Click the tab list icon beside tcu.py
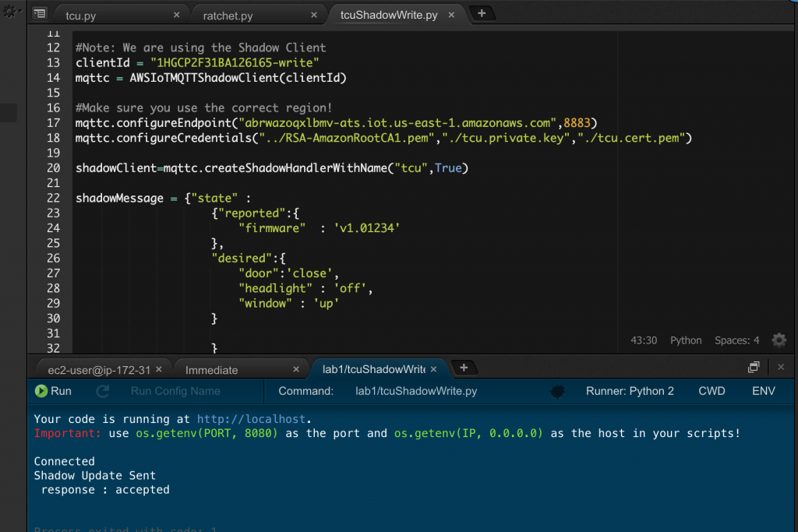798x532 pixels. (40, 14)
